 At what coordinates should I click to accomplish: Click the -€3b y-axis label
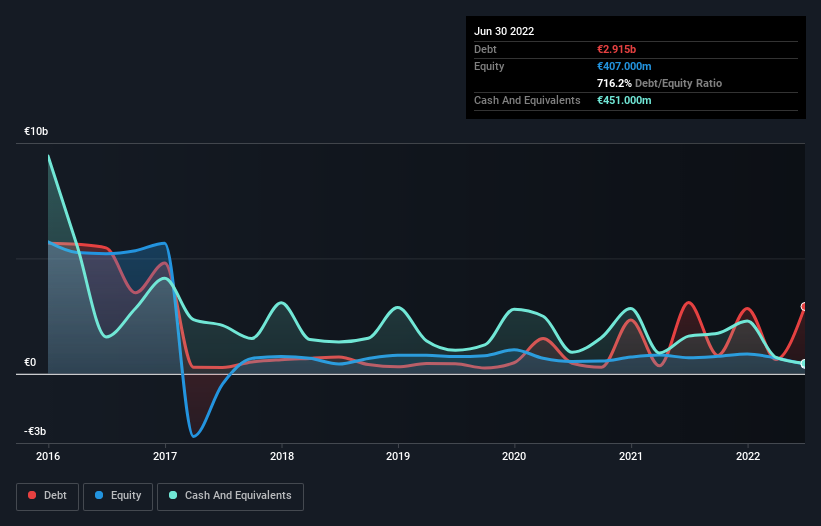click(x=35, y=431)
